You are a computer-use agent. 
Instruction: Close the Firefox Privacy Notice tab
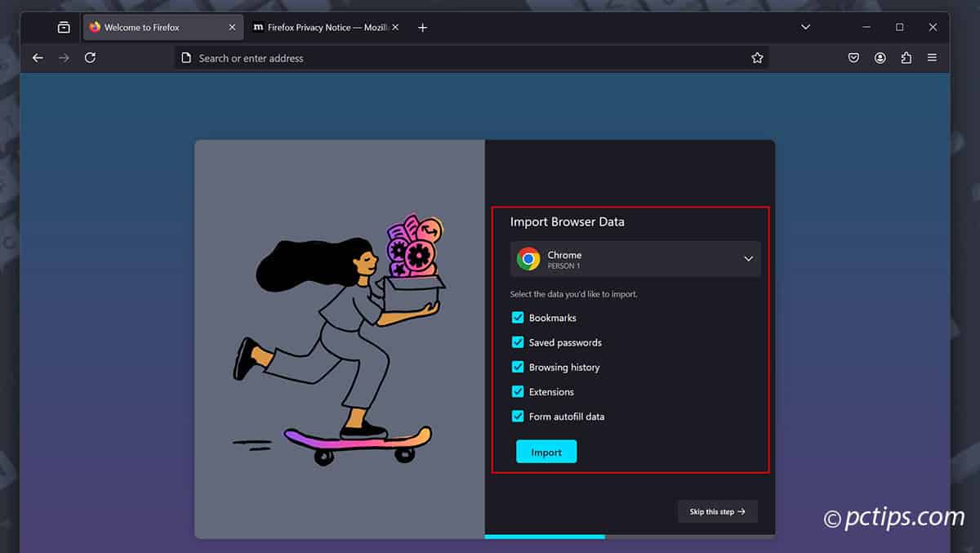[395, 27]
